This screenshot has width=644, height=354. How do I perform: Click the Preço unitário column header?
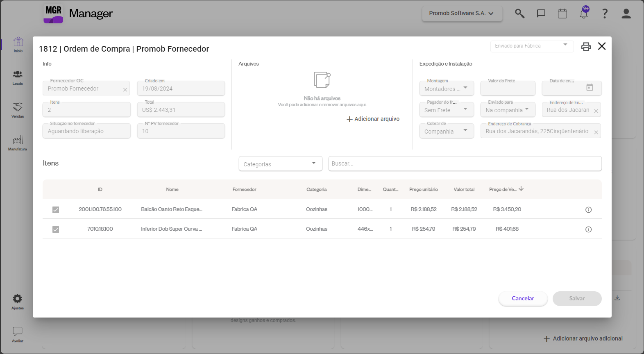(423, 189)
